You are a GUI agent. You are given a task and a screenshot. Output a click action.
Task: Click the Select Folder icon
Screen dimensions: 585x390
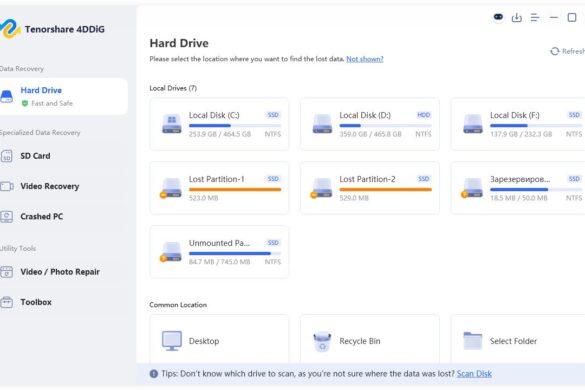(x=472, y=340)
